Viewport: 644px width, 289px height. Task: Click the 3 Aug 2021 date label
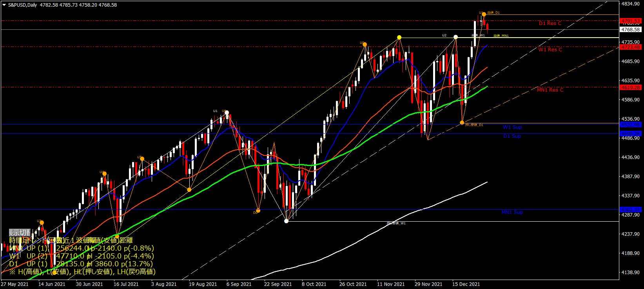pyautogui.click(x=164, y=284)
